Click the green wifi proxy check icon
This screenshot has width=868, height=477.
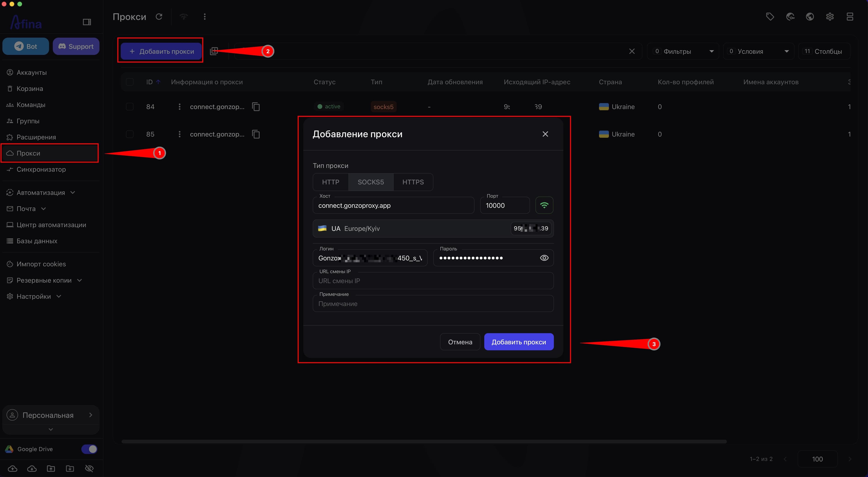[544, 205]
